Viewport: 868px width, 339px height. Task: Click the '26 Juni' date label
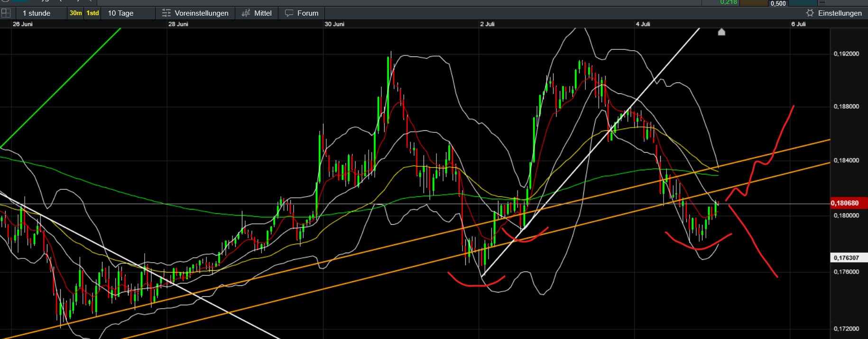[23, 24]
